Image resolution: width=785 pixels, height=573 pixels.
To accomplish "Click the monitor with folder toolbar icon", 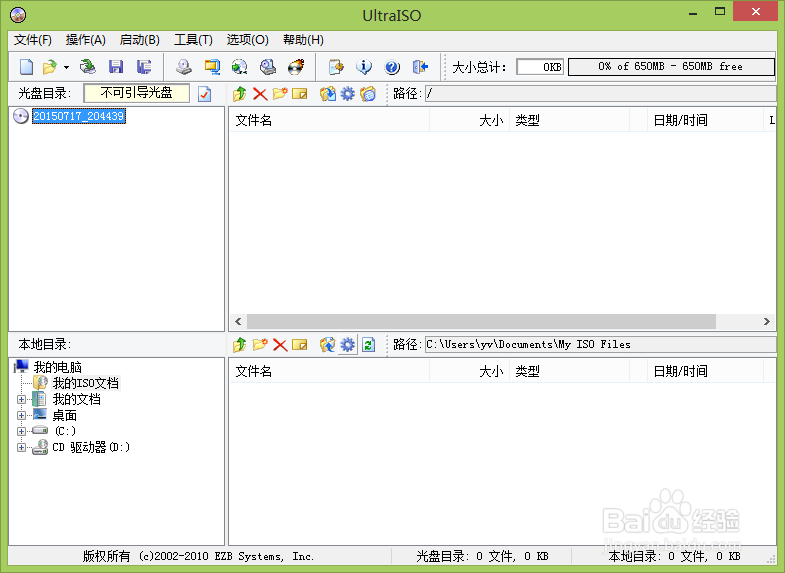I will (x=212, y=67).
